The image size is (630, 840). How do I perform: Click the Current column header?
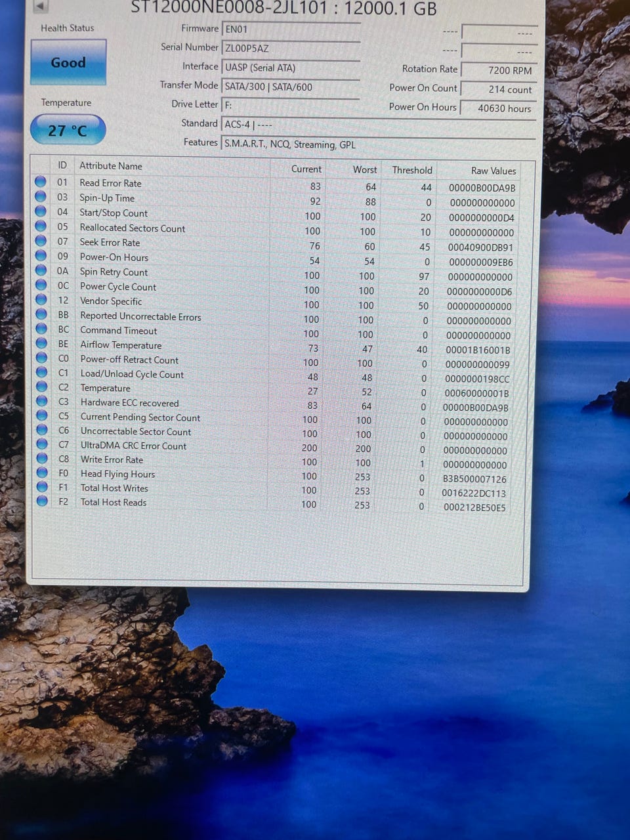click(306, 169)
